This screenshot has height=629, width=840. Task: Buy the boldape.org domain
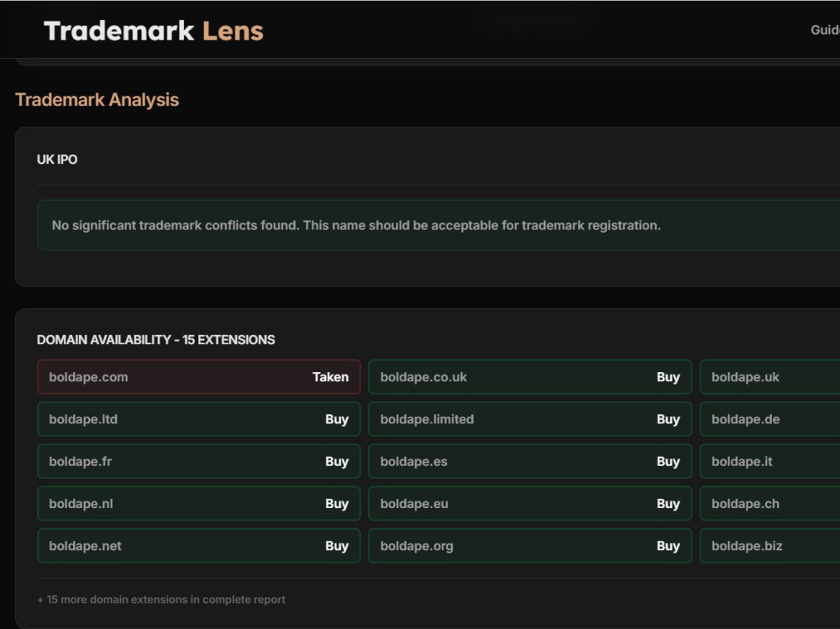(668, 547)
